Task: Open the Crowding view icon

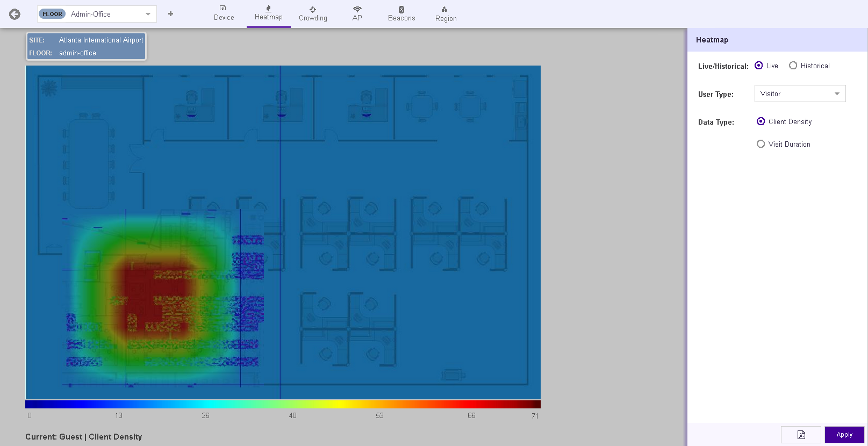Action: pyautogui.click(x=313, y=9)
